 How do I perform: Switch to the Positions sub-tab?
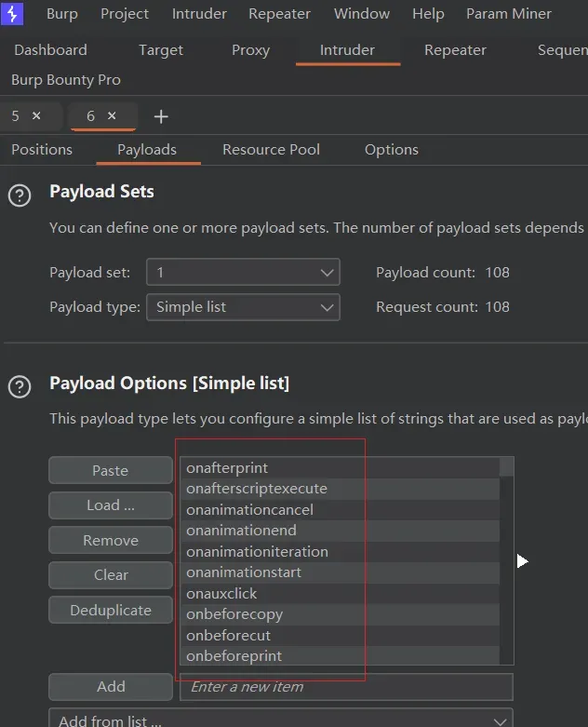click(x=42, y=150)
